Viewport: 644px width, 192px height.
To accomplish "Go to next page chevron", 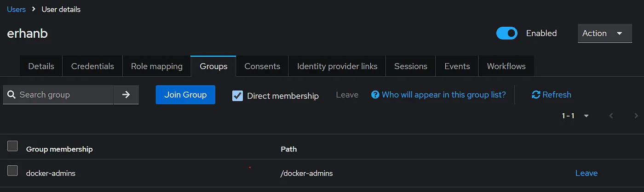I will [636, 116].
